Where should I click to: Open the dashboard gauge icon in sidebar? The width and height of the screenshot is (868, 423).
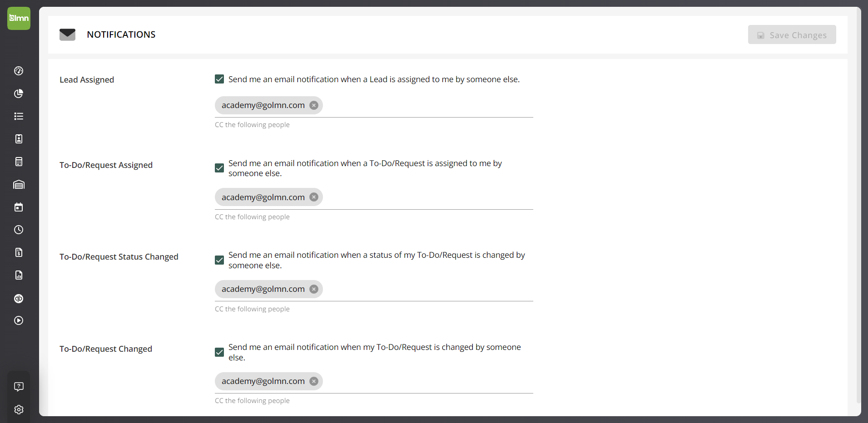(x=19, y=71)
